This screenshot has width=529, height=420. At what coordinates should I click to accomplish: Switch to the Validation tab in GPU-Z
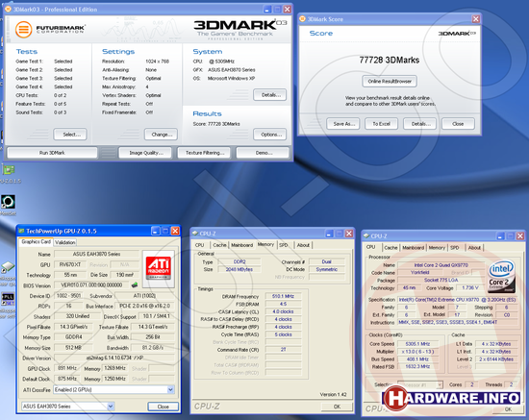65,242
